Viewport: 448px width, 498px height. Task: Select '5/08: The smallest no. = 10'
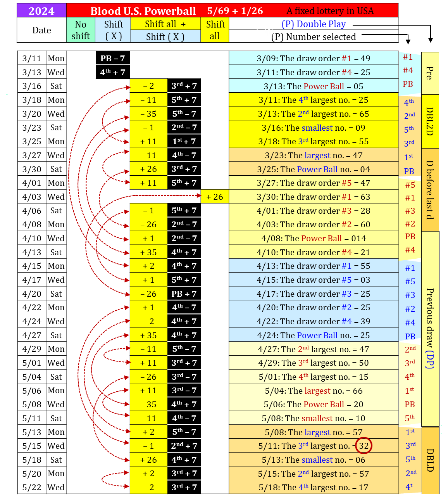(314, 418)
